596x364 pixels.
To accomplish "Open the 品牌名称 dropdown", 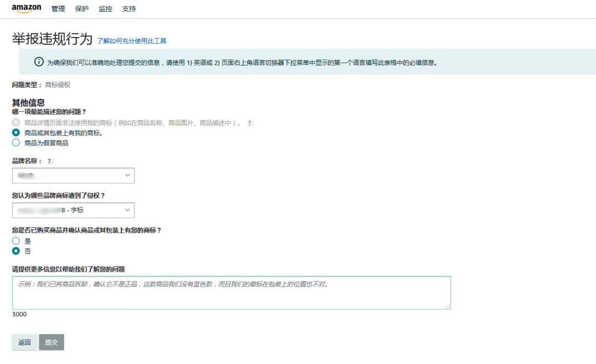I will [x=72, y=175].
